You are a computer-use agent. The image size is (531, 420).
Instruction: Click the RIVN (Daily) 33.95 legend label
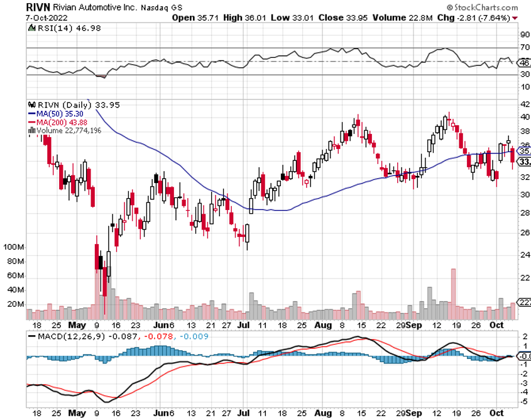79,105
